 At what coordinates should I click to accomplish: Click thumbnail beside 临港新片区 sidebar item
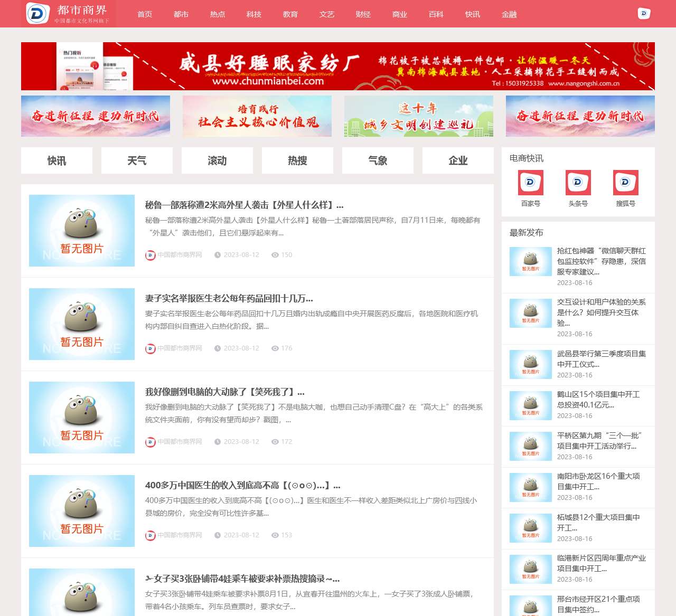point(531,569)
